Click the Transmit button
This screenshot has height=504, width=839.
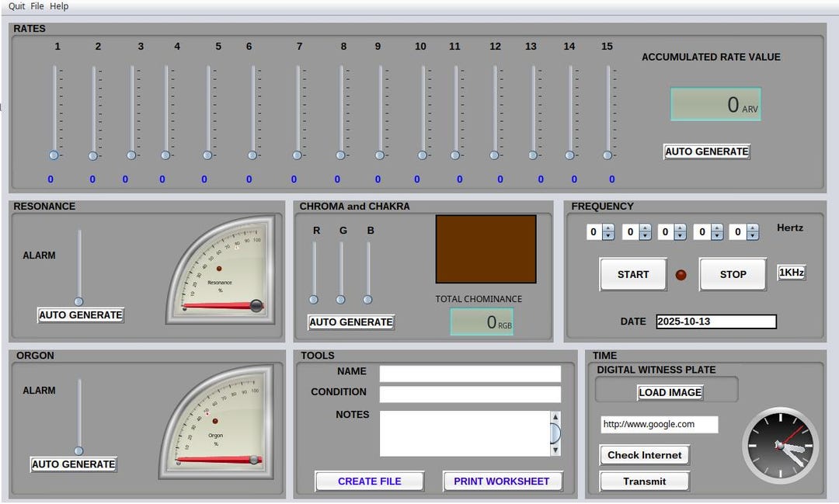[x=644, y=481]
